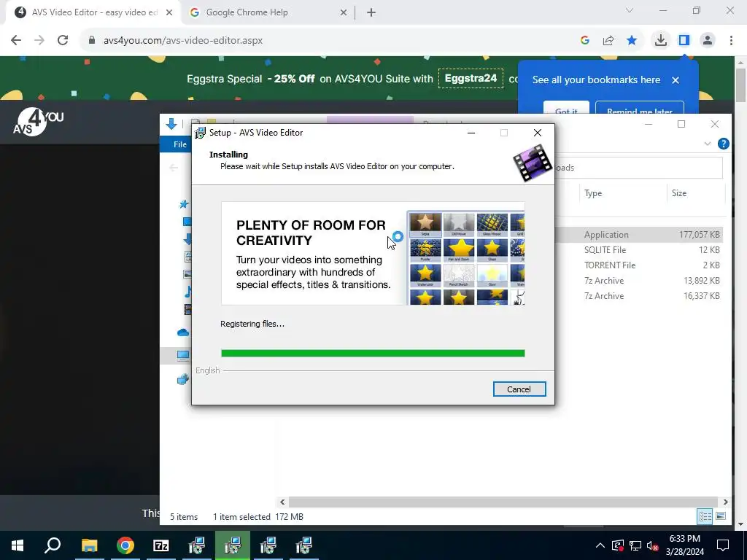Click the blue down-arrow icon in the Explorer title bar

(171, 124)
